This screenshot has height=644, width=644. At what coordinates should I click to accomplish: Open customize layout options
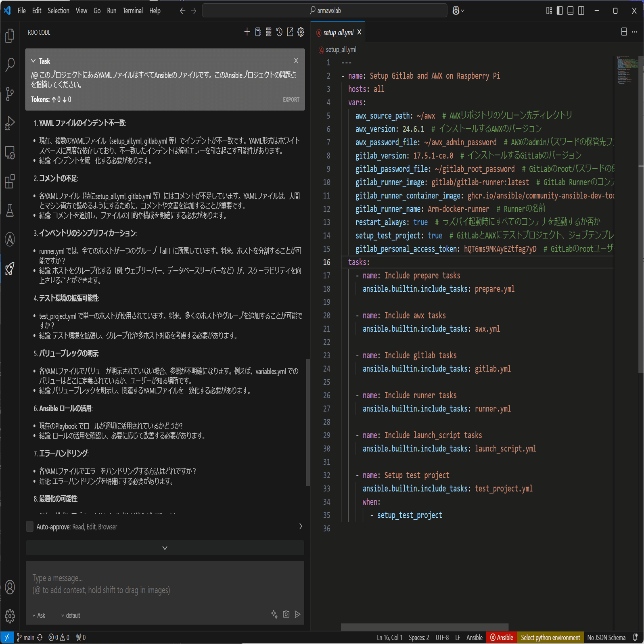coord(549,11)
